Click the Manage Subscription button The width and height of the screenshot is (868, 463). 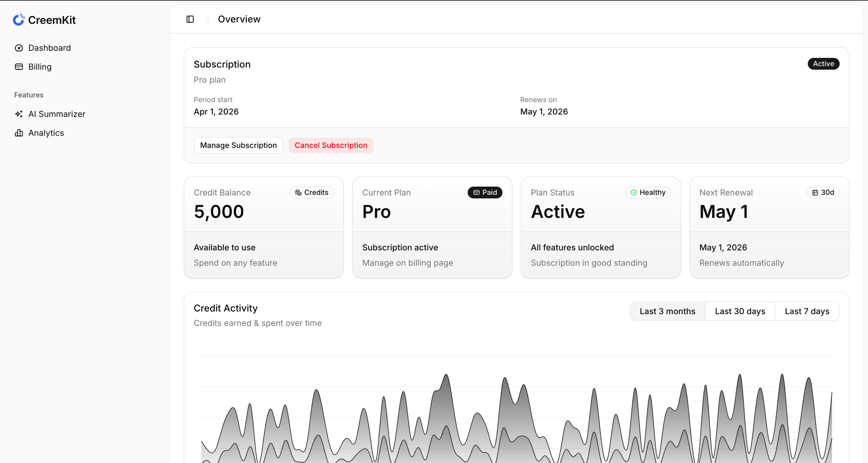[238, 145]
